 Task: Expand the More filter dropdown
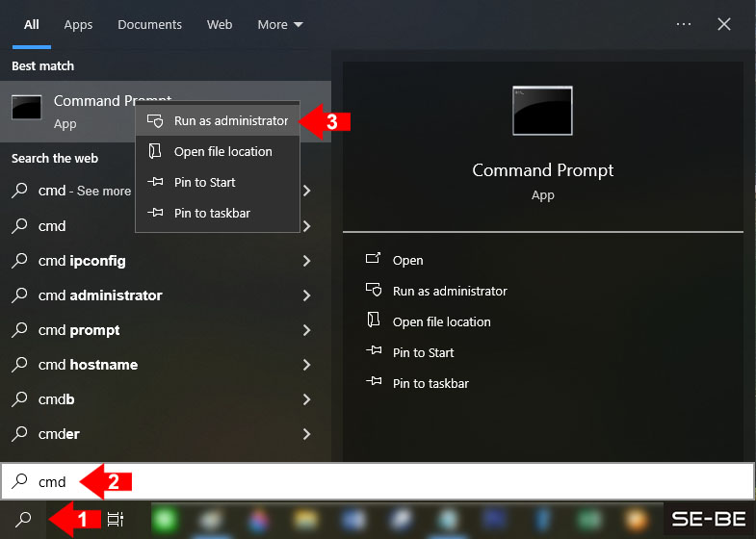tap(279, 24)
